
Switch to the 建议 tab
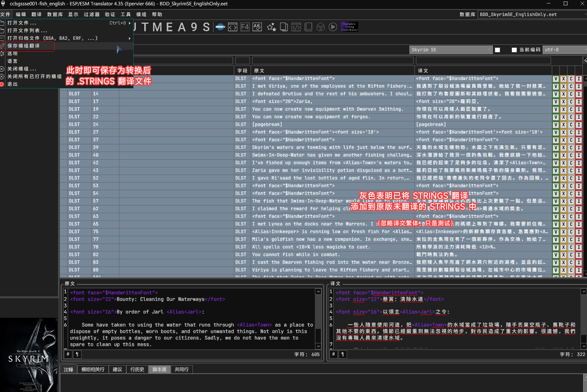(117, 369)
